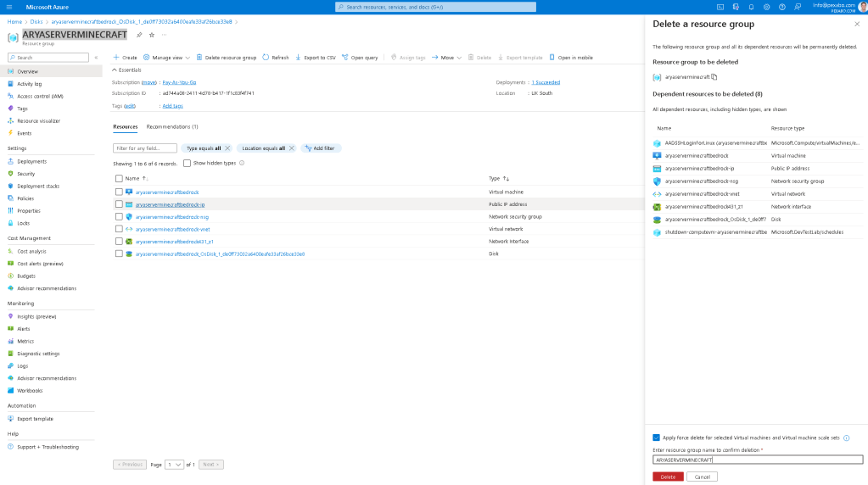This screenshot has height=485, width=868.
Task: Open the notifications bell icon
Action: [751, 7]
